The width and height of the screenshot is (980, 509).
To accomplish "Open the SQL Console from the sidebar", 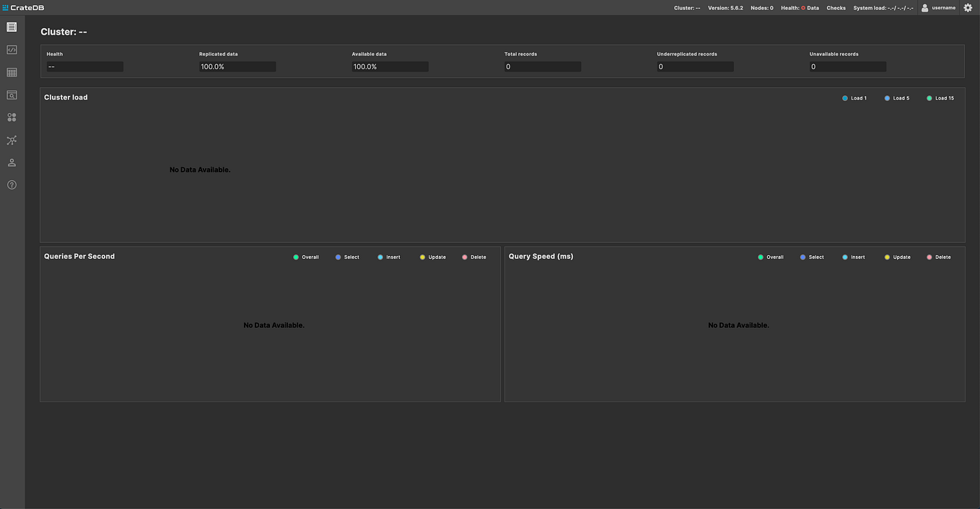I will coord(11,49).
